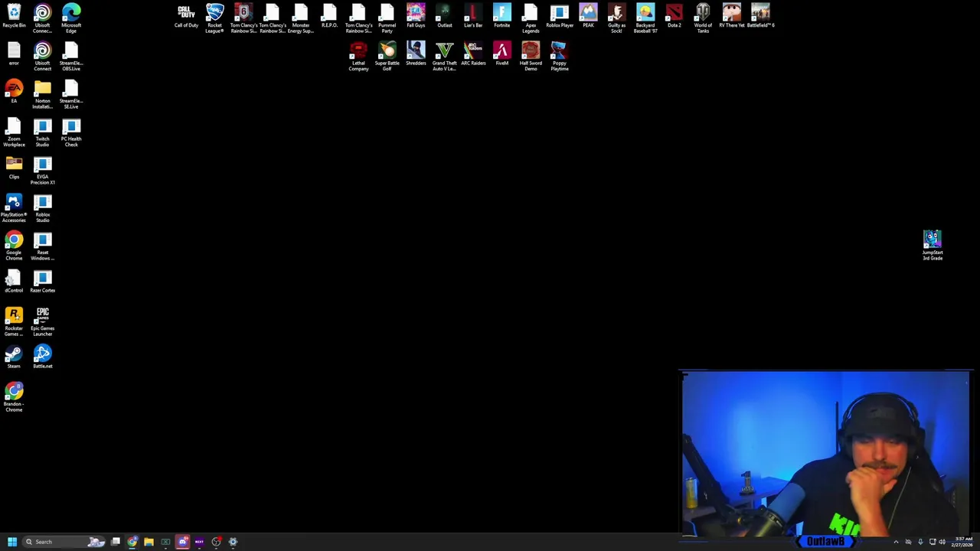980x551 pixels.
Task: Launch Microsoft Edge from the desktop
Action: [x=71, y=18]
